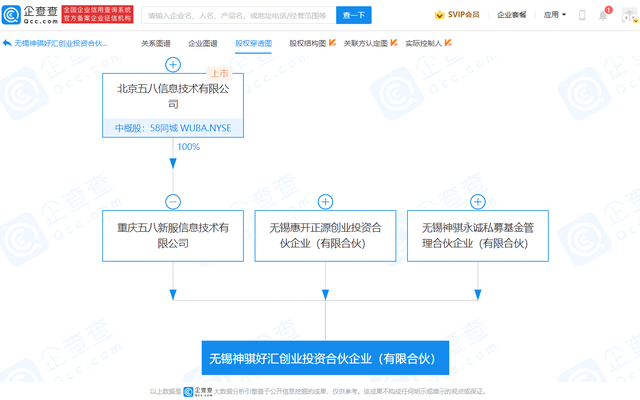Click in the company search input field
This screenshot has width=640, height=400.
click(x=239, y=15)
